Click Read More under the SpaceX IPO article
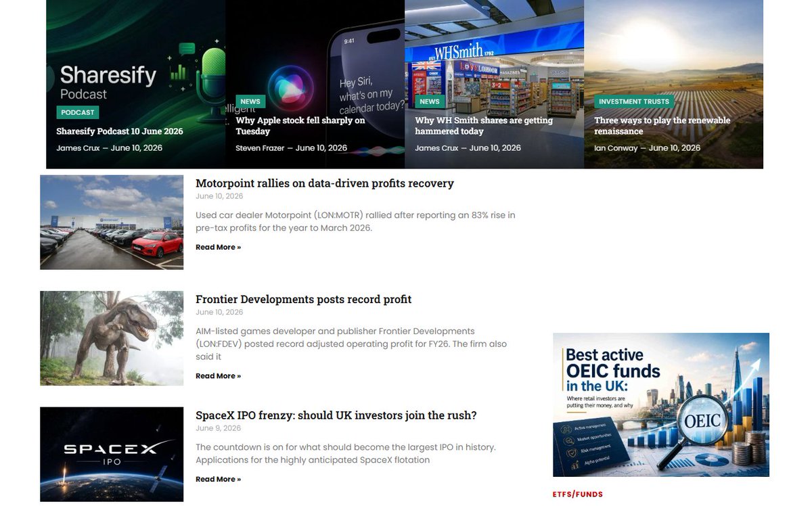The width and height of the screenshot is (812, 506). pyautogui.click(x=218, y=479)
